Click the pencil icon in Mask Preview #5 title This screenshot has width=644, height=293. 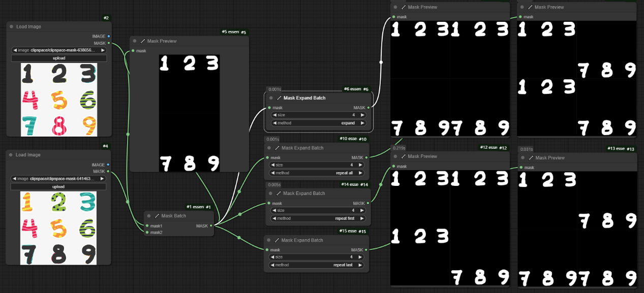click(x=143, y=41)
